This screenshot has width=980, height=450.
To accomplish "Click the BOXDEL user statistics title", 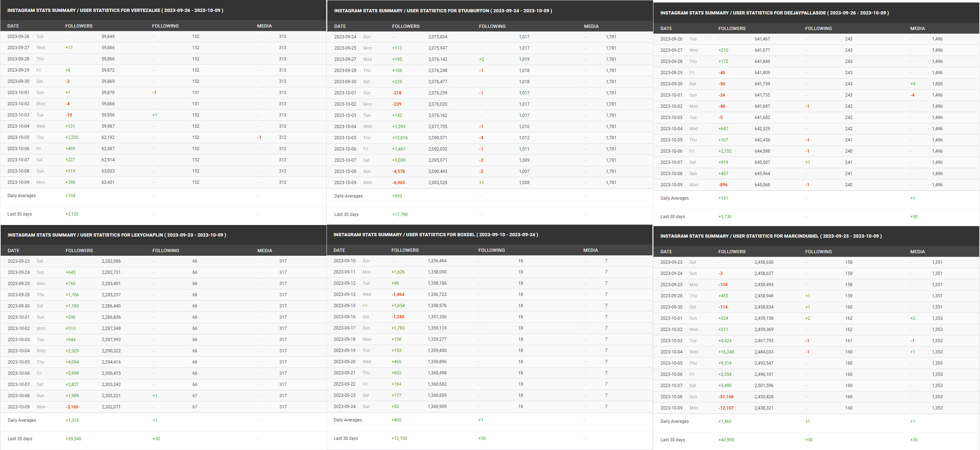I will coord(435,234).
